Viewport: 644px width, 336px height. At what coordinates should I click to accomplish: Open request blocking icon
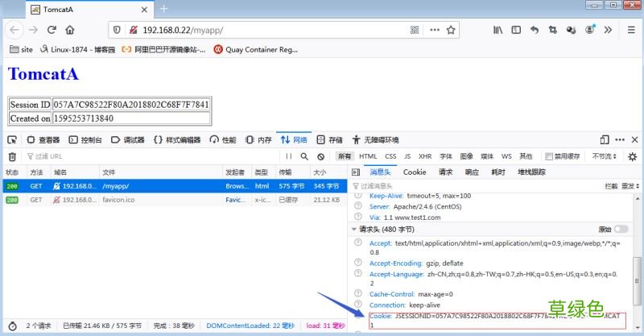click(x=320, y=156)
